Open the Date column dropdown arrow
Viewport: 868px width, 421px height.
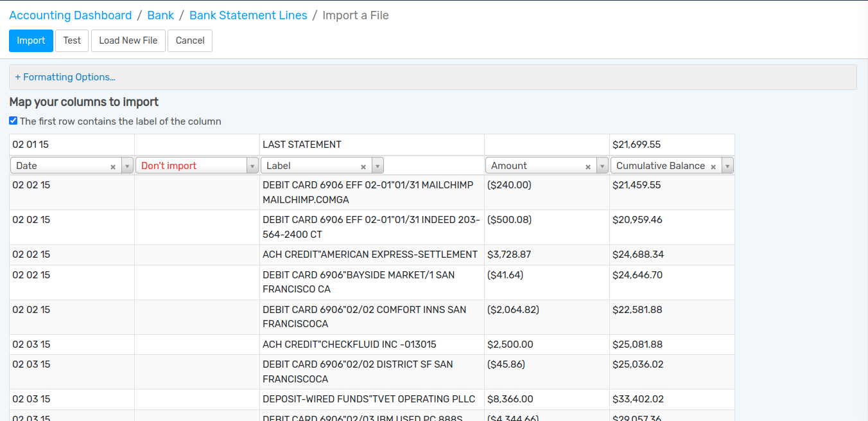(127, 166)
